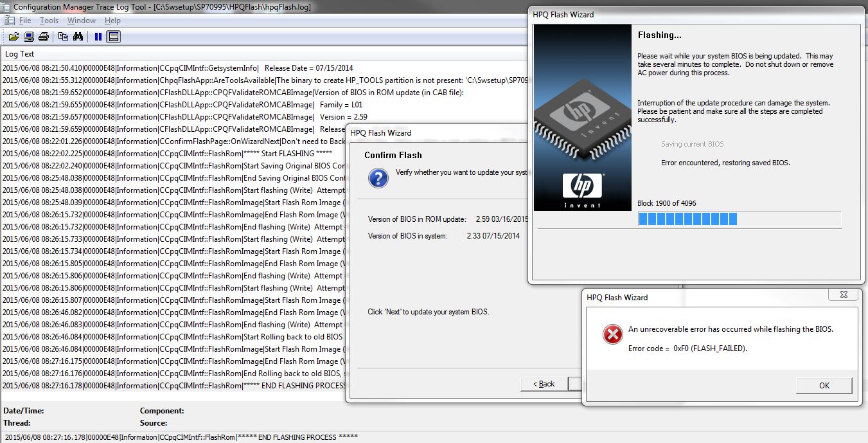868x443 pixels.
Task: Open the Window menu
Action: pos(82,21)
